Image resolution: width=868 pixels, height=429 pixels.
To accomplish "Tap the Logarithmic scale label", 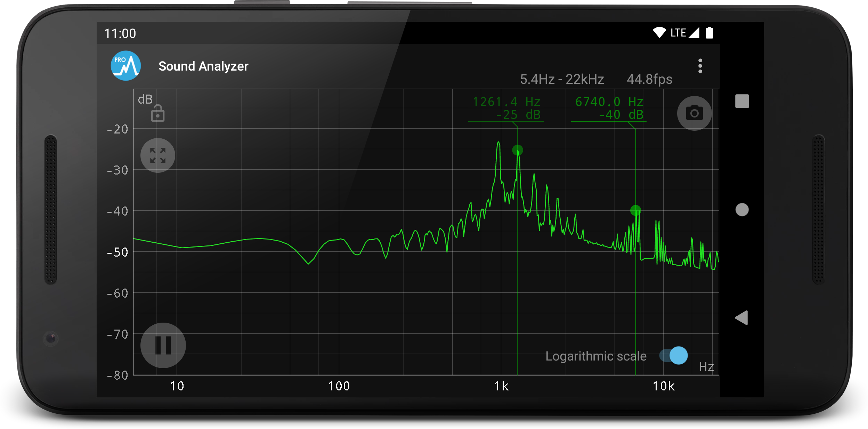I will 596,356.
